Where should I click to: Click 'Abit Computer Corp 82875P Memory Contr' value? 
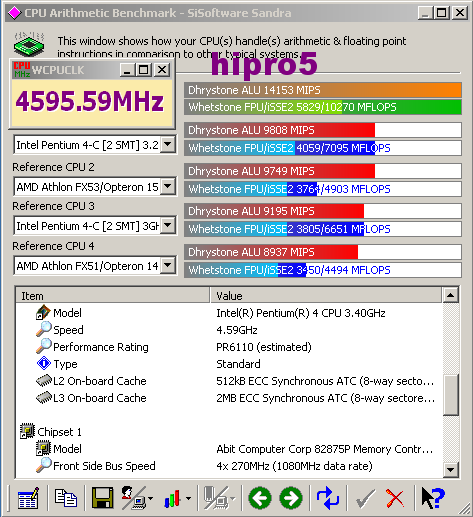tap(325, 449)
